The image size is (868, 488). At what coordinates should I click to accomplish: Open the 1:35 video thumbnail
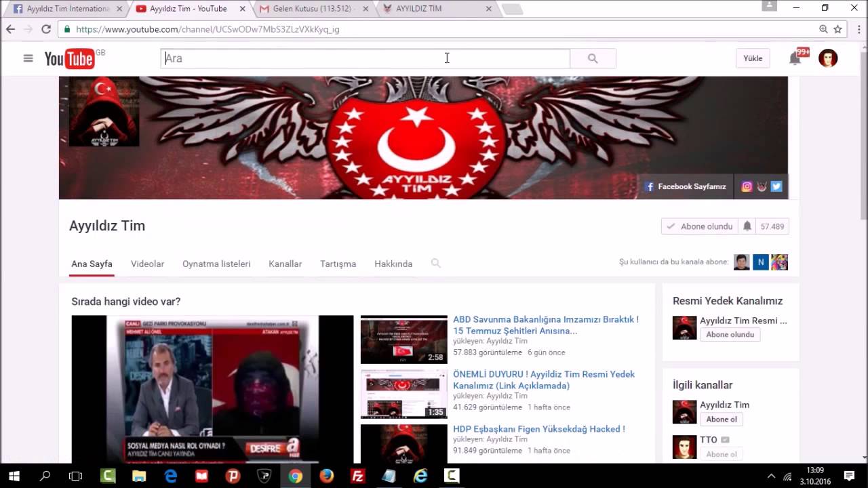pyautogui.click(x=404, y=394)
